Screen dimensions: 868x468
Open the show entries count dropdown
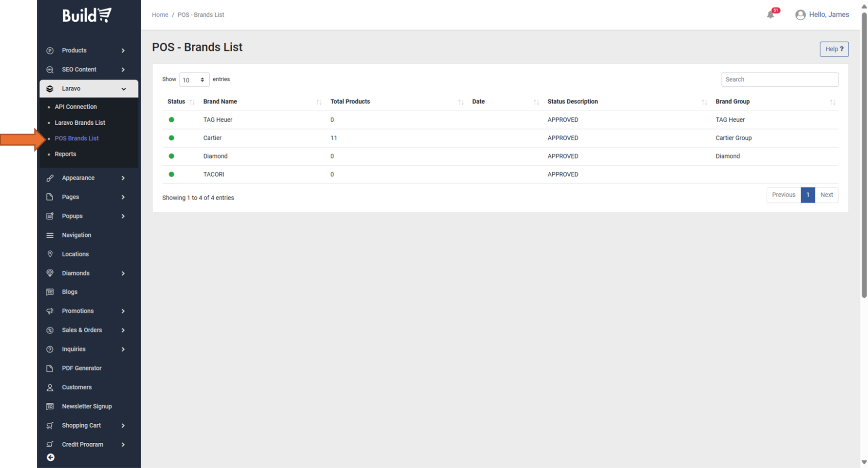[194, 80]
